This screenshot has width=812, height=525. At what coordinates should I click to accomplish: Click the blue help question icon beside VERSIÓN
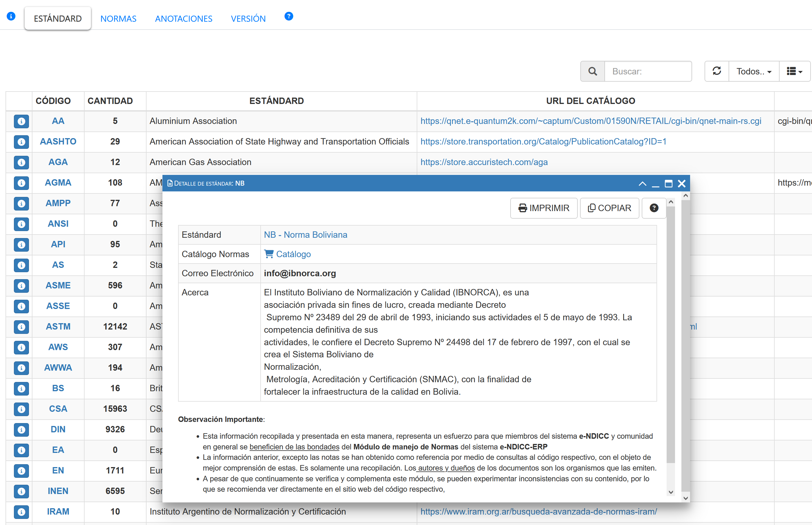click(x=288, y=17)
